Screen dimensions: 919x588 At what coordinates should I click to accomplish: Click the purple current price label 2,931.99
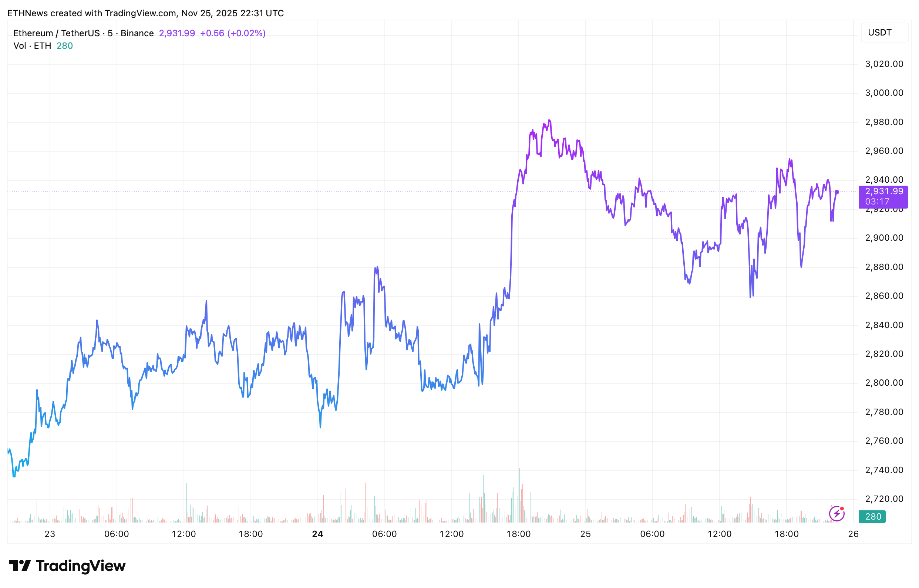884,191
